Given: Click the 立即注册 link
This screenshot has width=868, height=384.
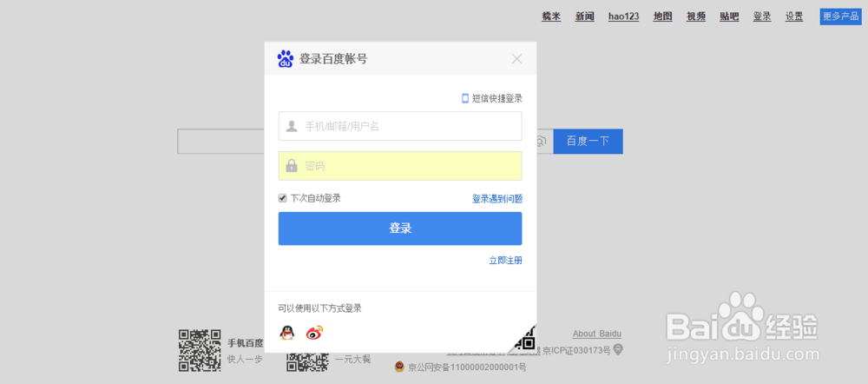Looking at the screenshot, I should tap(505, 260).
